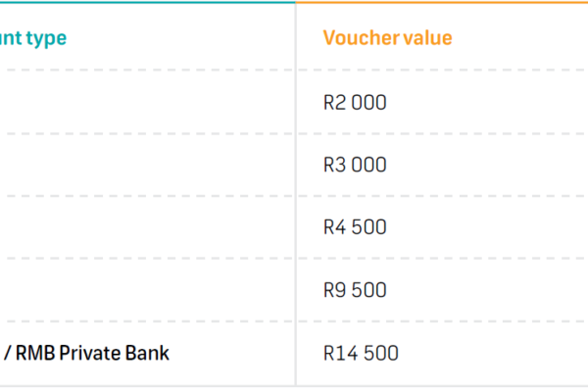Click the blank account cell beside R3 000
The width and height of the screenshot is (588, 392).
pyautogui.click(x=147, y=165)
